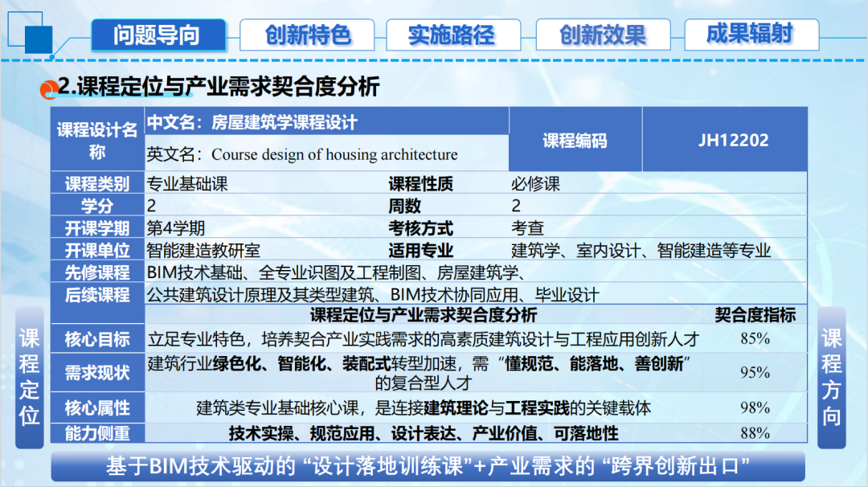Click the 课程类别 row label

coord(97,183)
